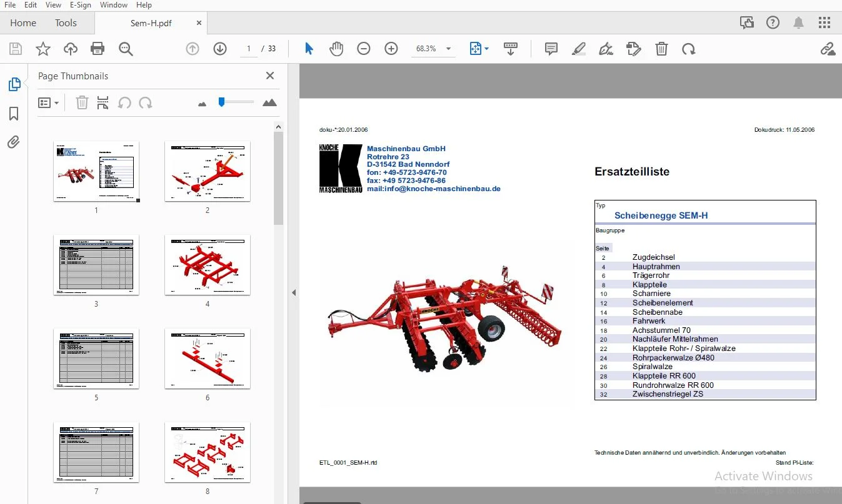The image size is (842, 504).
Task: Select page 8 thumbnail
Action: tap(208, 452)
